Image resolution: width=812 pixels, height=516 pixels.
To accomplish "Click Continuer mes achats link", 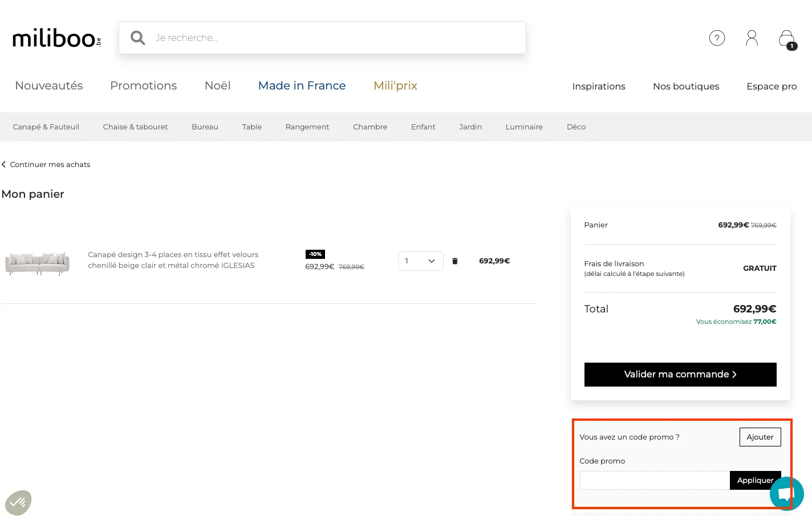I will [50, 165].
